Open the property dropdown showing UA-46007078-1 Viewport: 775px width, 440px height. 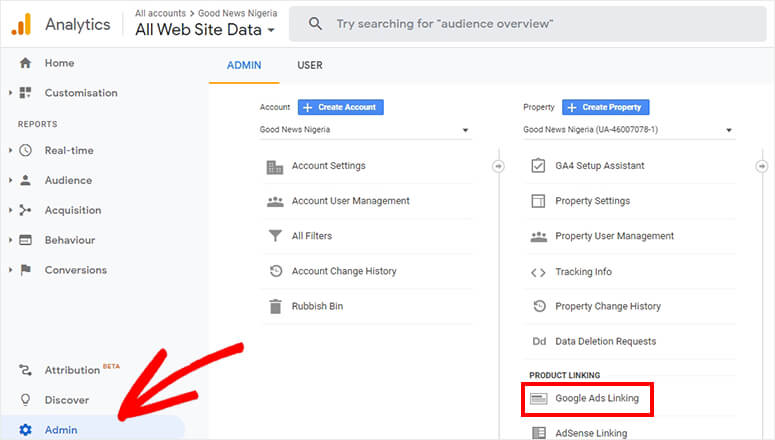coord(629,130)
